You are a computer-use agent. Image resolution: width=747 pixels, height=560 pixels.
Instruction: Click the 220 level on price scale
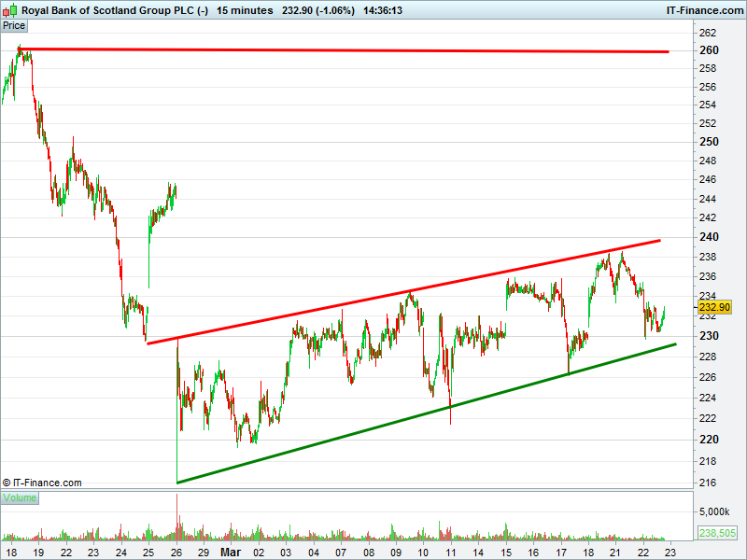(x=709, y=440)
